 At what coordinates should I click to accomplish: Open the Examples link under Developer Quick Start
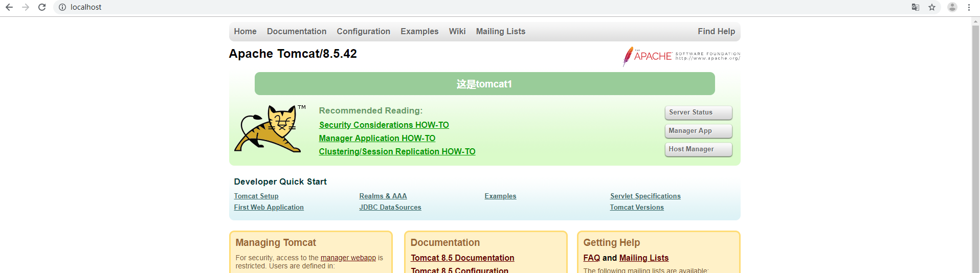500,196
